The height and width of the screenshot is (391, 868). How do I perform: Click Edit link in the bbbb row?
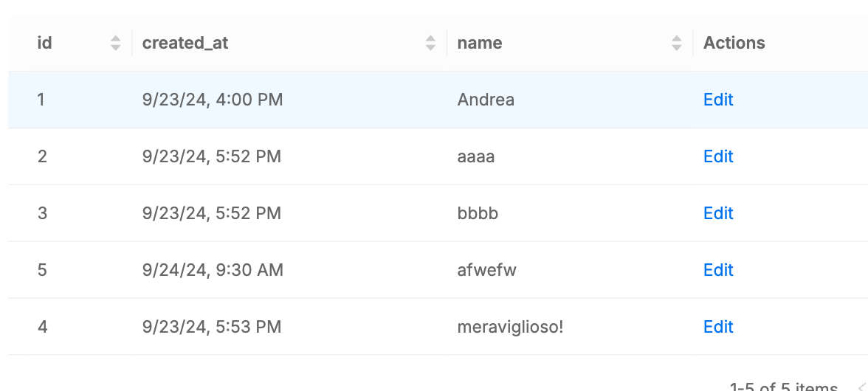pyautogui.click(x=717, y=213)
